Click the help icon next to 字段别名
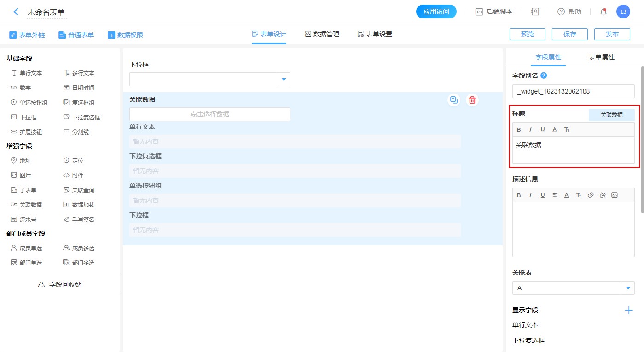This screenshot has height=352, width=644. click(544, 76)
